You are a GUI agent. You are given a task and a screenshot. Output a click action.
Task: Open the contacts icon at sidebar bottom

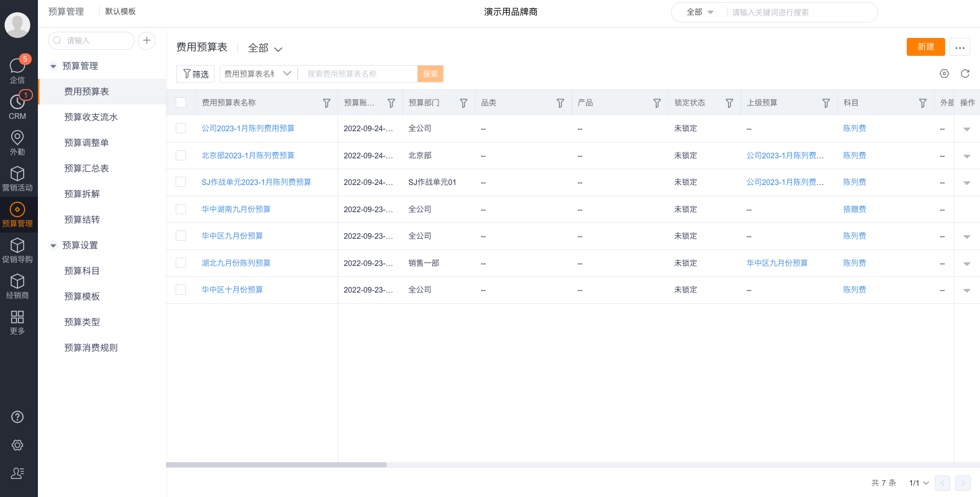(x=17, y=473)
